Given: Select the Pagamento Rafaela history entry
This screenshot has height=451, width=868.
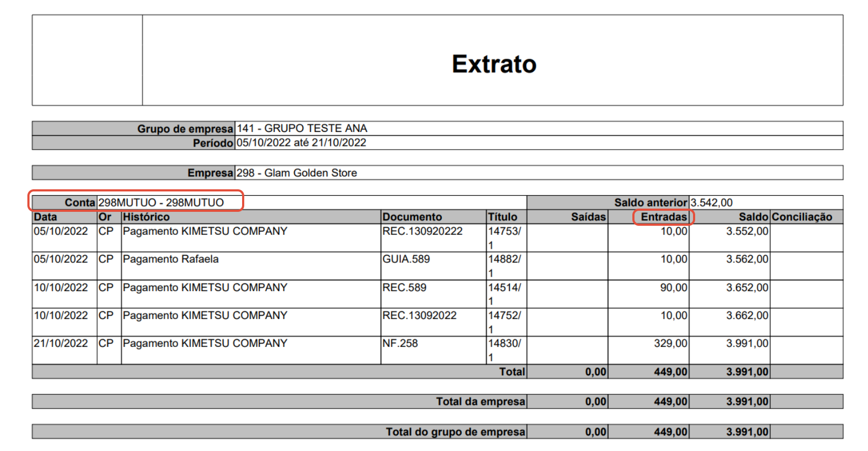Looking at the screenshot, I should click(x=171, y=259).
